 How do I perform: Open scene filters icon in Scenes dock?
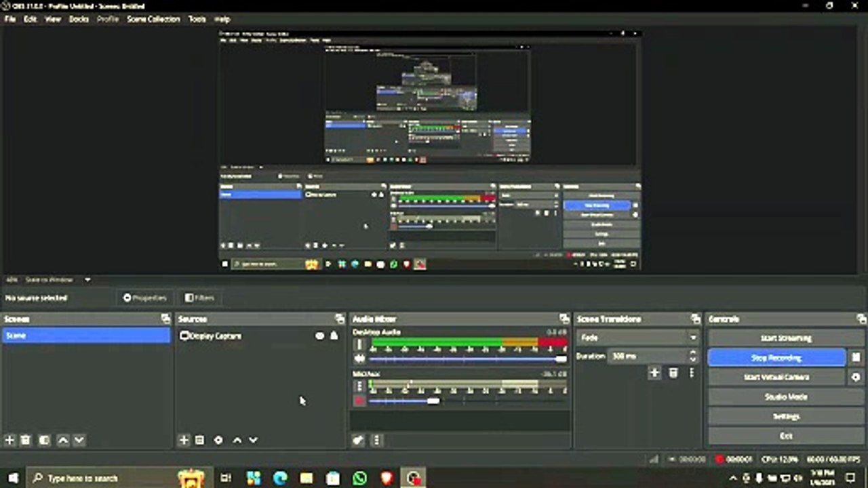[44, 440]
